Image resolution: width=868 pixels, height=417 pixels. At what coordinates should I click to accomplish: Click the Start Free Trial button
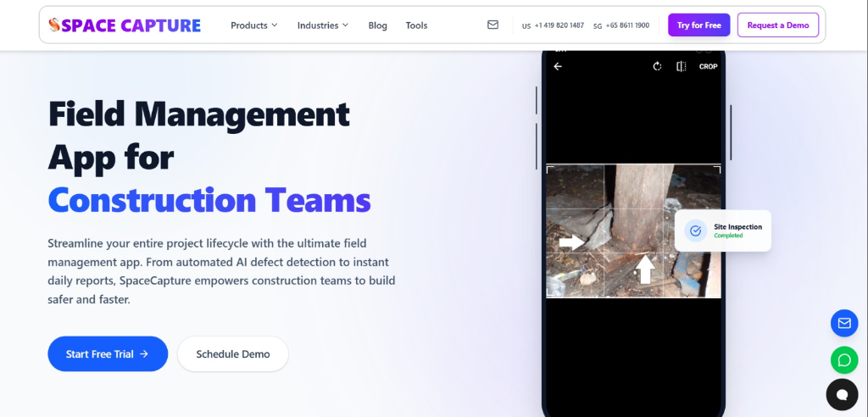[108, 354]
